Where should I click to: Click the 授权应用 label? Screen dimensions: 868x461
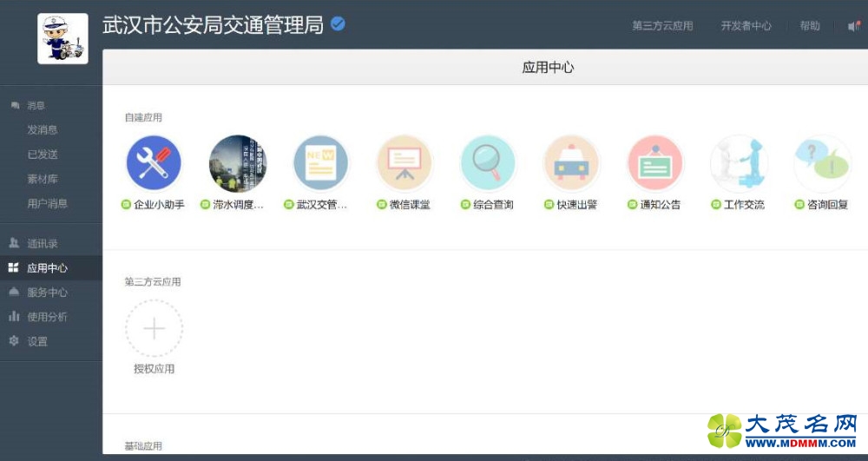[154, 369]
